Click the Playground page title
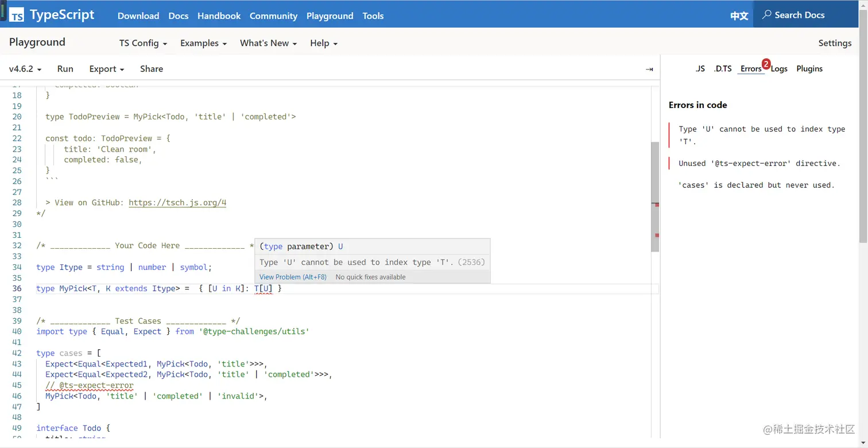The height and width of the screenshot is (448, 868). pyautogui.click(x=37, y=42)
